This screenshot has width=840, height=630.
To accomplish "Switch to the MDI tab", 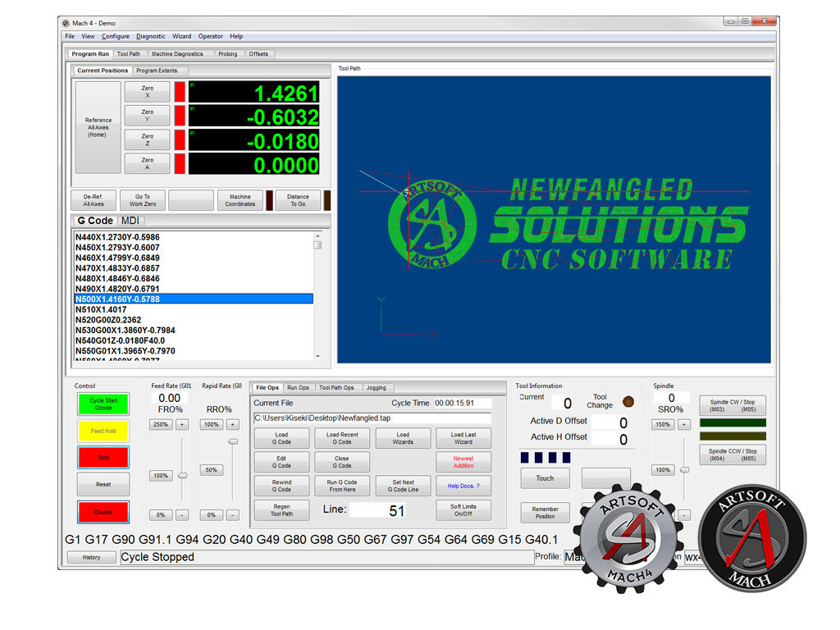I will point(130,221).
